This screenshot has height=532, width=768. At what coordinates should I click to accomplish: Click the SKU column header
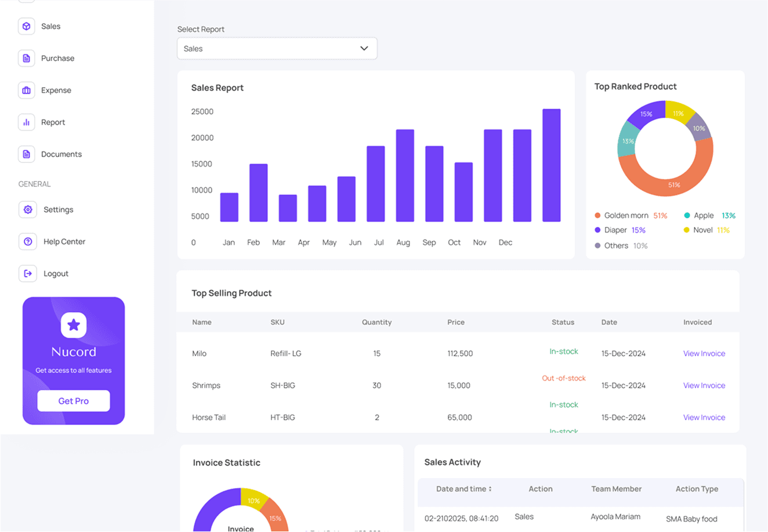click(x=277, y=322)
